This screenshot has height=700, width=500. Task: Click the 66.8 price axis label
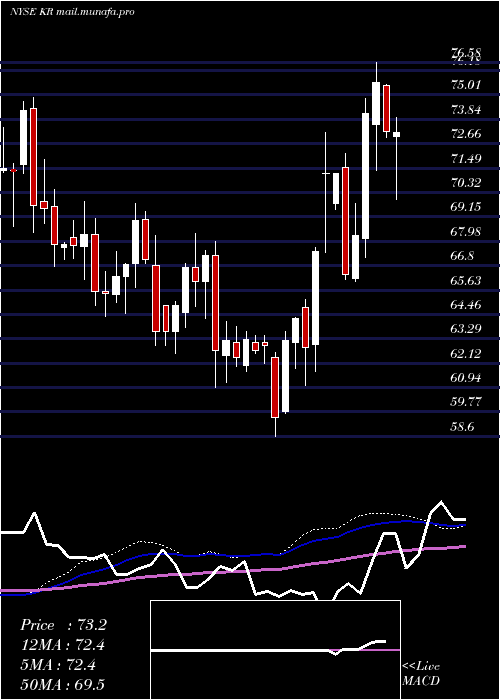pos(463,256)
